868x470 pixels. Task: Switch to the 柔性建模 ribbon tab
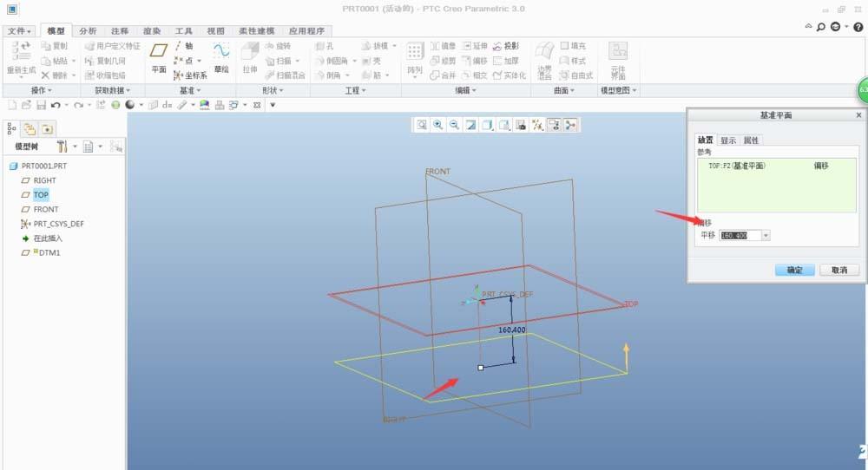(256, 31)
